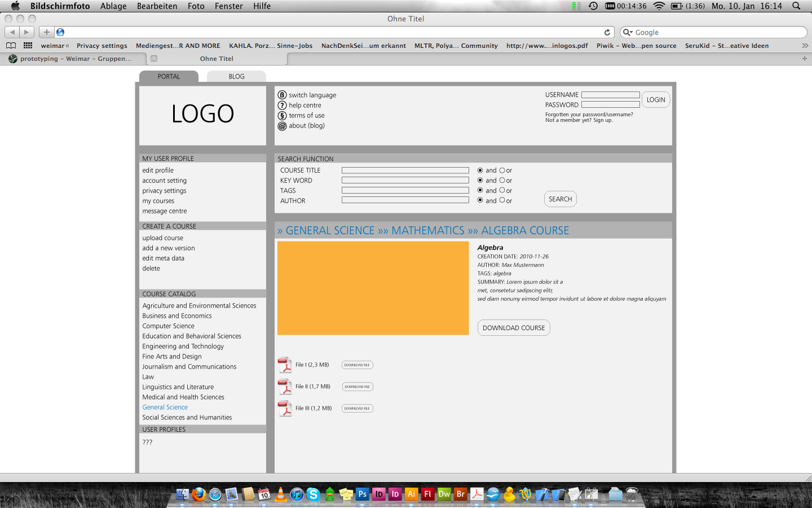
Task: Select the "or" radio for COURSE TITLE
Action: coord(502,170)
